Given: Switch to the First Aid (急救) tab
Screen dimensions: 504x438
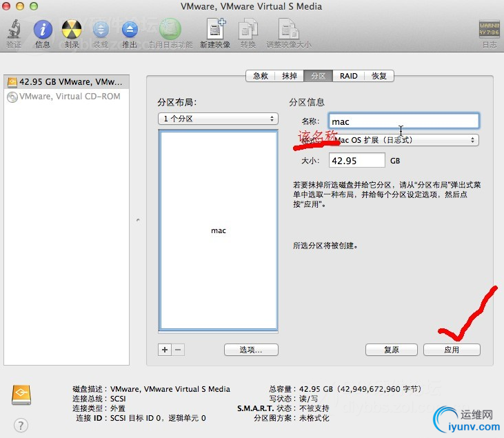Looking at the screenshot, I should [x=261, y=76].
